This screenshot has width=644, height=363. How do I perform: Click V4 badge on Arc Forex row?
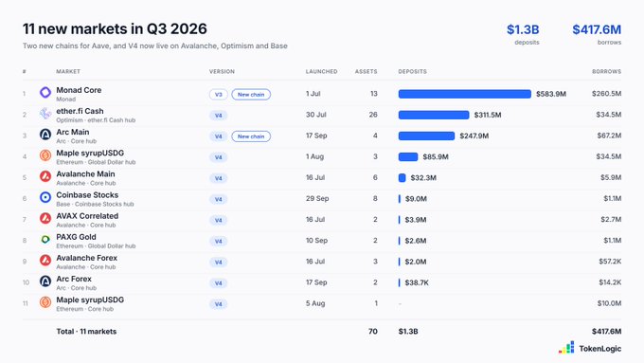click(x=219, y=283)
